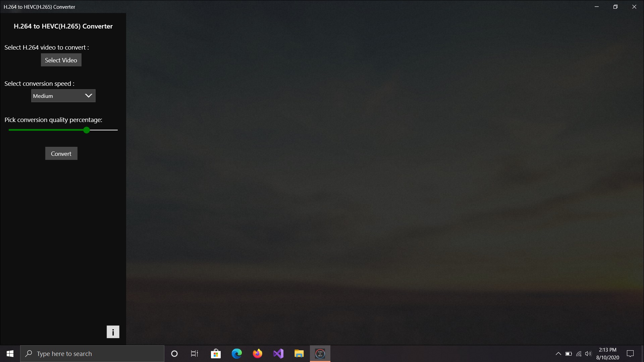Open Firefox from the taskbar
The height and width of the screenshot is (362, 644).
258,354
